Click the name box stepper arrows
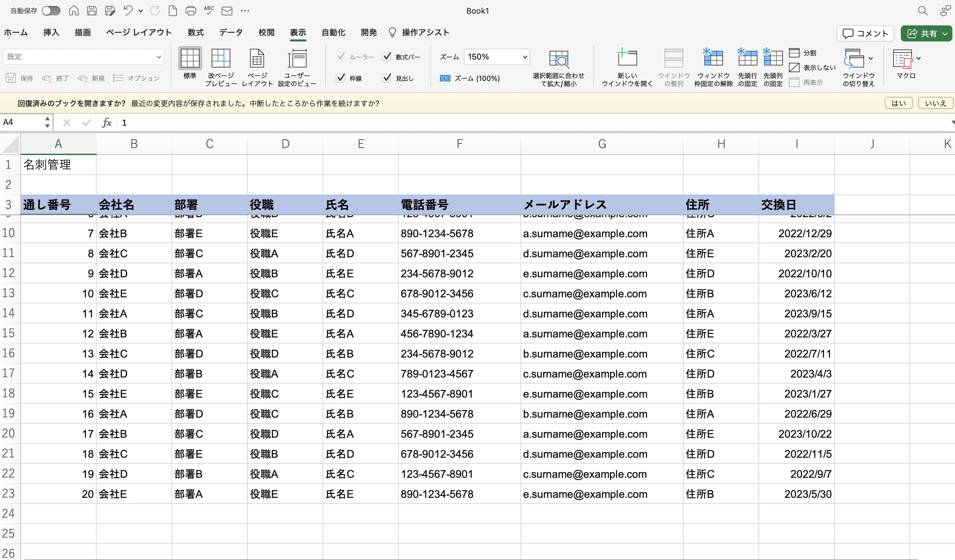 click(x=47, y=122)
